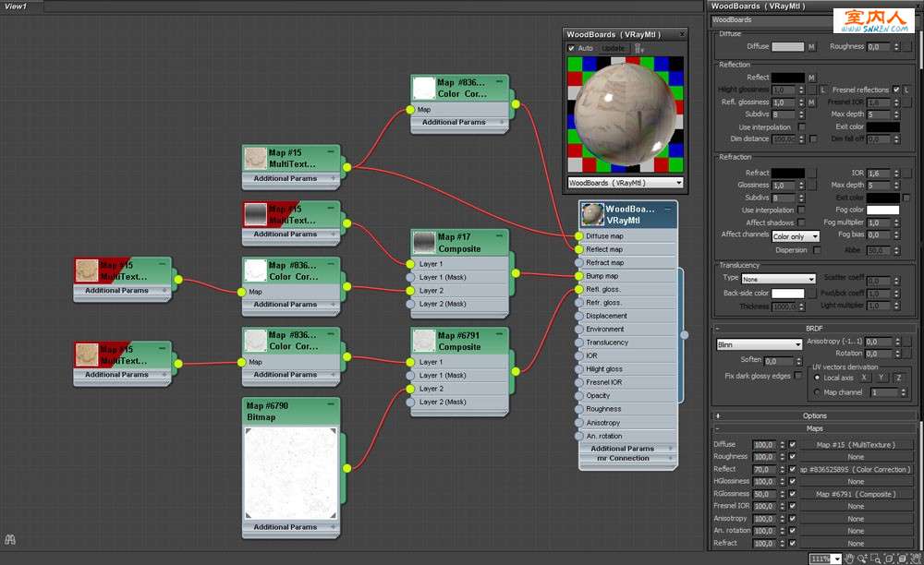Click the Pan to Selected icon
Screen dimensions: 924x565
[916, 559]
